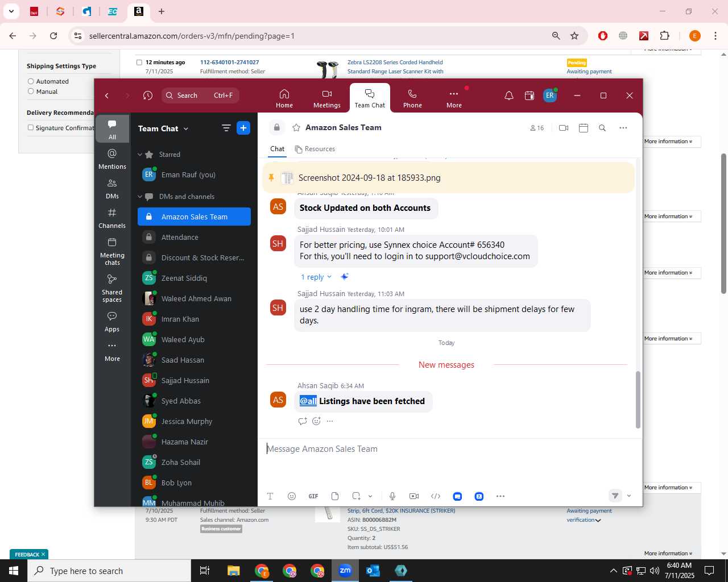Screen dimensions: 728x582
Task: Check the order 112-6340101-2741027 checkbox
Action: tap(139, 63)
